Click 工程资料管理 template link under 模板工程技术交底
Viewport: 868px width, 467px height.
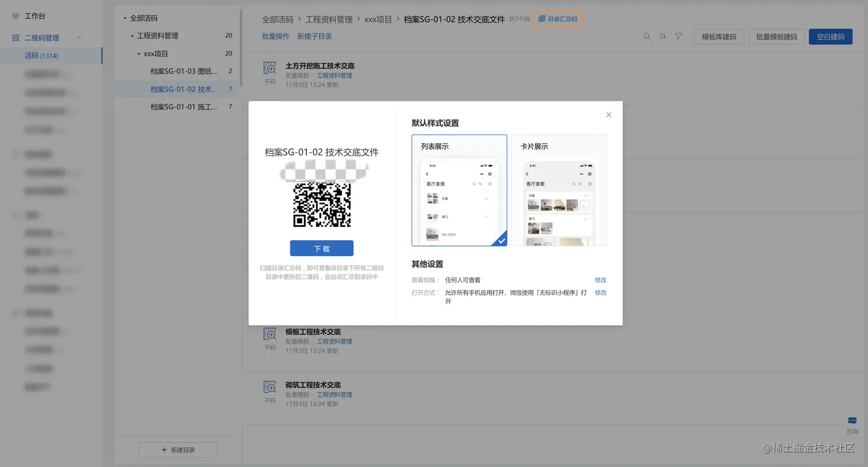tap(335, 341)
